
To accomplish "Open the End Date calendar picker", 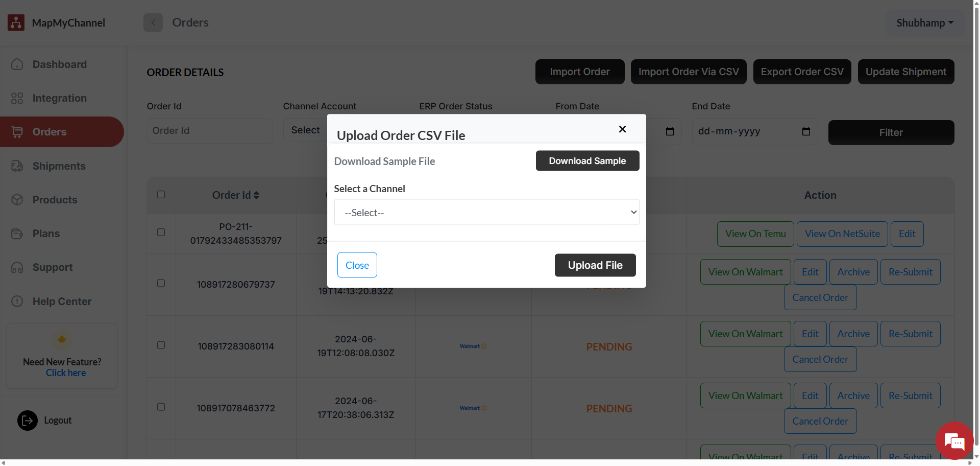I will pos(806,131).
